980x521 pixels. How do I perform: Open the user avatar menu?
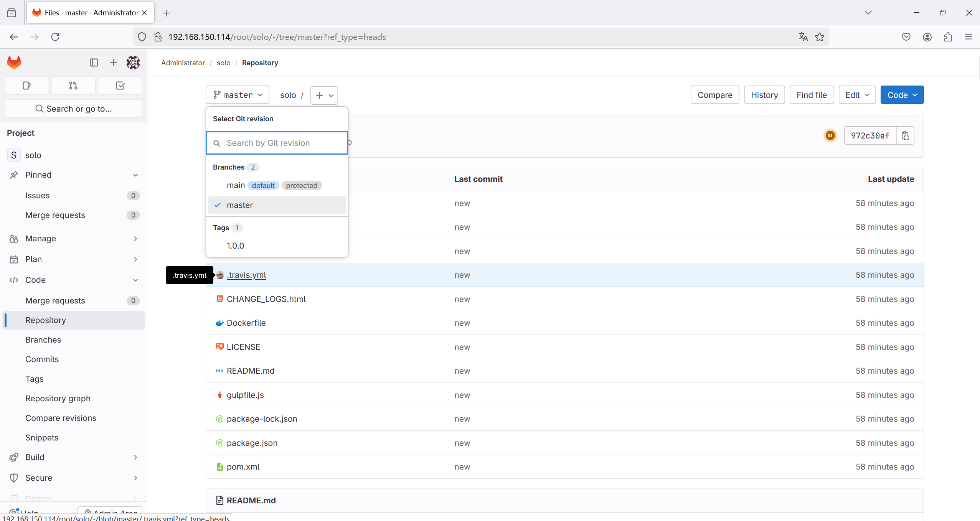(x=133, y=63)
